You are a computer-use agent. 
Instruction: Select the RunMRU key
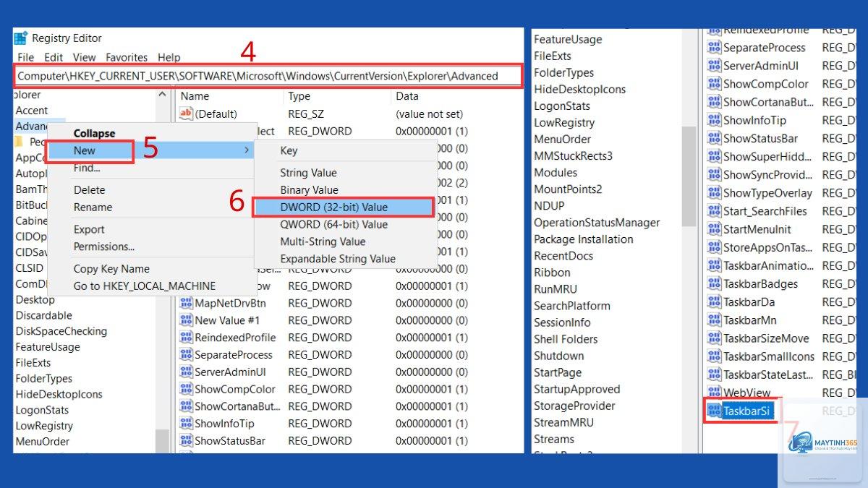click(556, 289)
